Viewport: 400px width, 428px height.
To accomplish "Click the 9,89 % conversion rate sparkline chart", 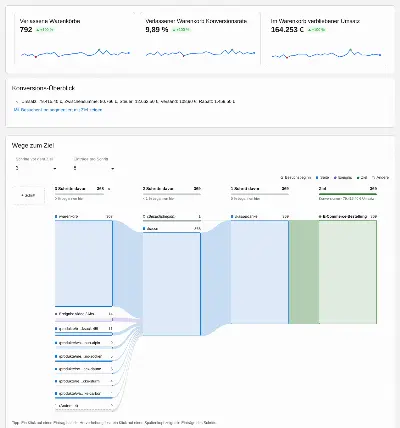I will pos(201,53).
